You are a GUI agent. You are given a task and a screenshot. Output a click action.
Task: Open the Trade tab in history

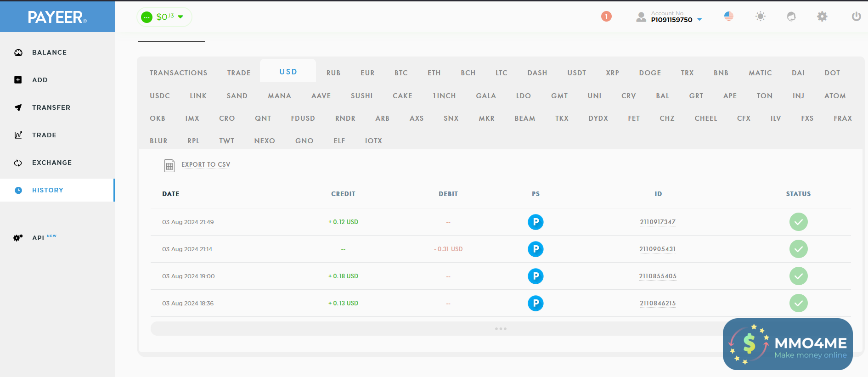click(x=239, y=73)
